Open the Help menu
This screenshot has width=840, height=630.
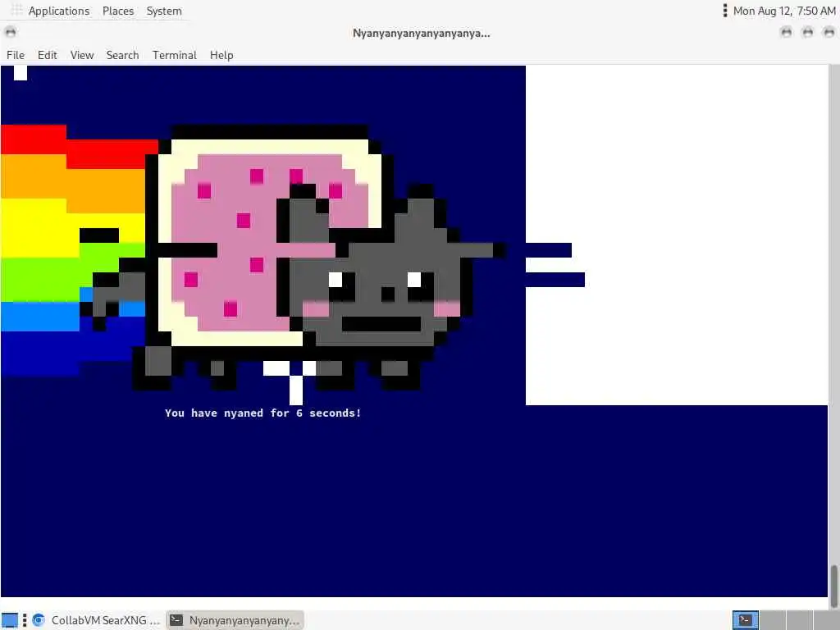pyautogui.click(x=221, y=55)
